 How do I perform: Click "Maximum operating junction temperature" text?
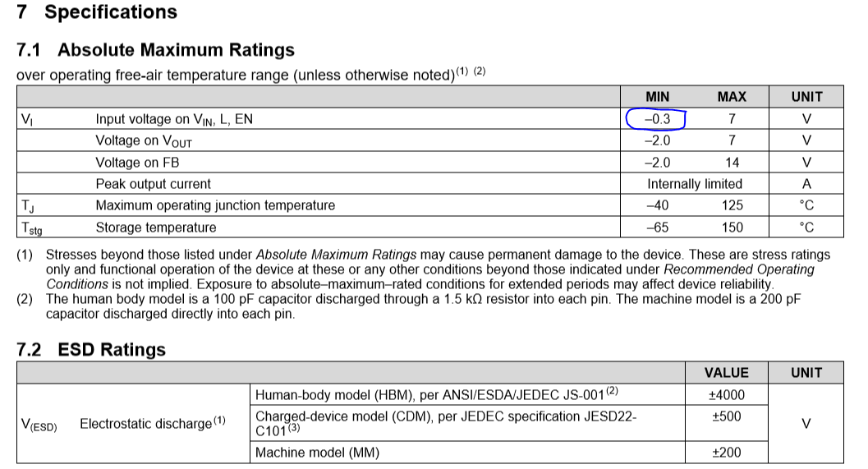(x=215, y=205)
